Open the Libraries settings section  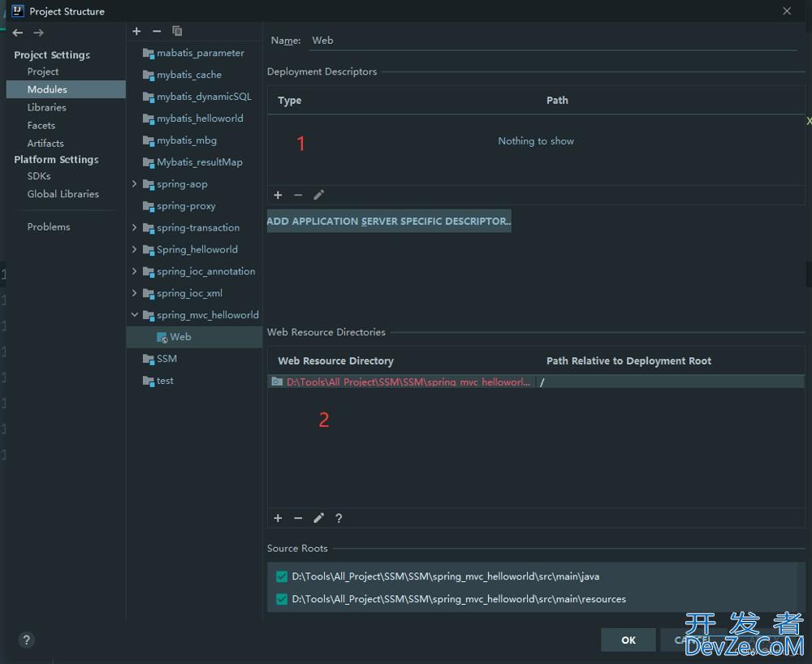pyautogui.click(x=46, y=107)
